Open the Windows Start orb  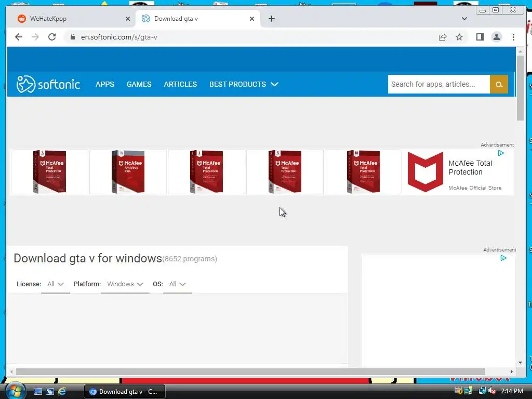click(x=15, y=391)
